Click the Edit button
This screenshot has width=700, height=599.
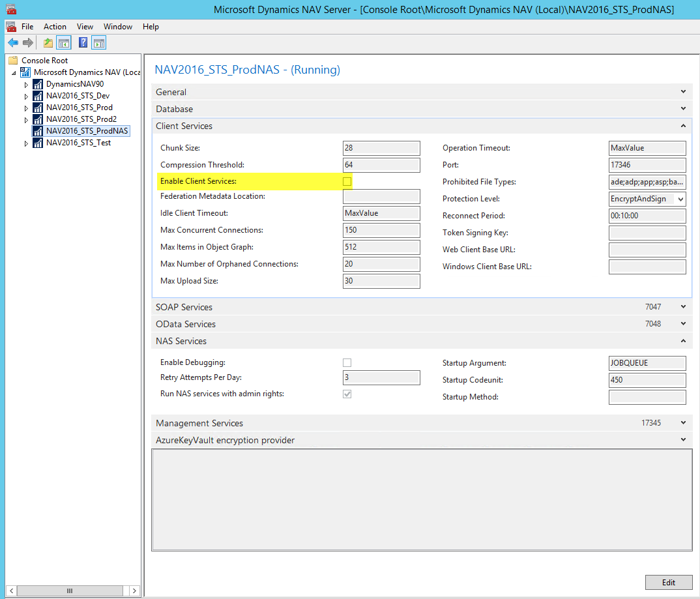click(x=669, y=582)
